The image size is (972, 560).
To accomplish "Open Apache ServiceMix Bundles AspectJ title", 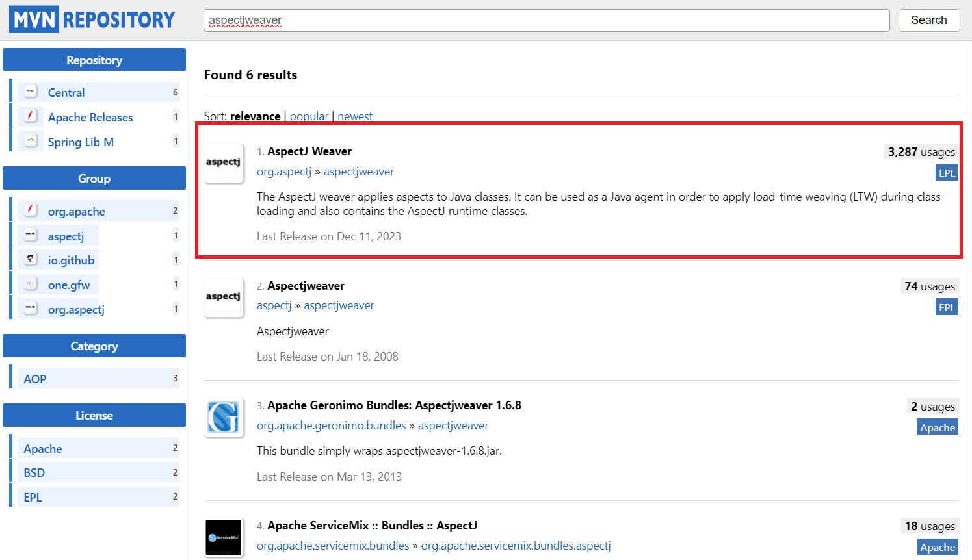I will click(x=372, y=525).
